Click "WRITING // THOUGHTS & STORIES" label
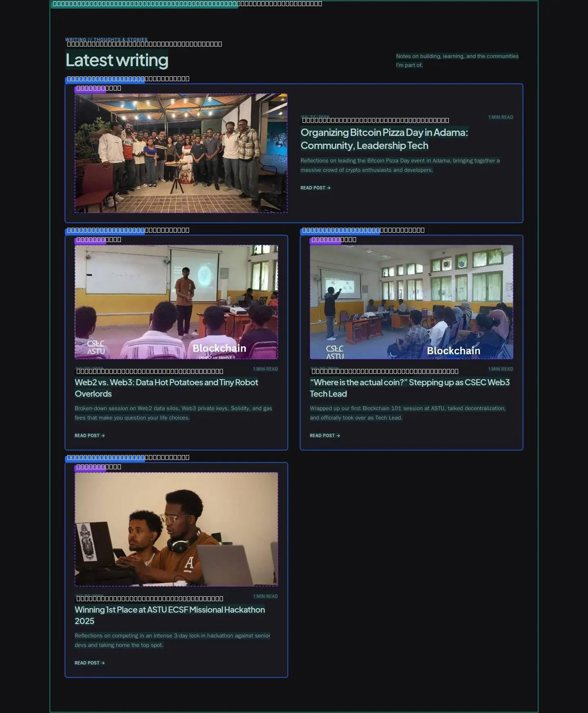This screenshot has width=588, height=713. click(x=107, y=40)
